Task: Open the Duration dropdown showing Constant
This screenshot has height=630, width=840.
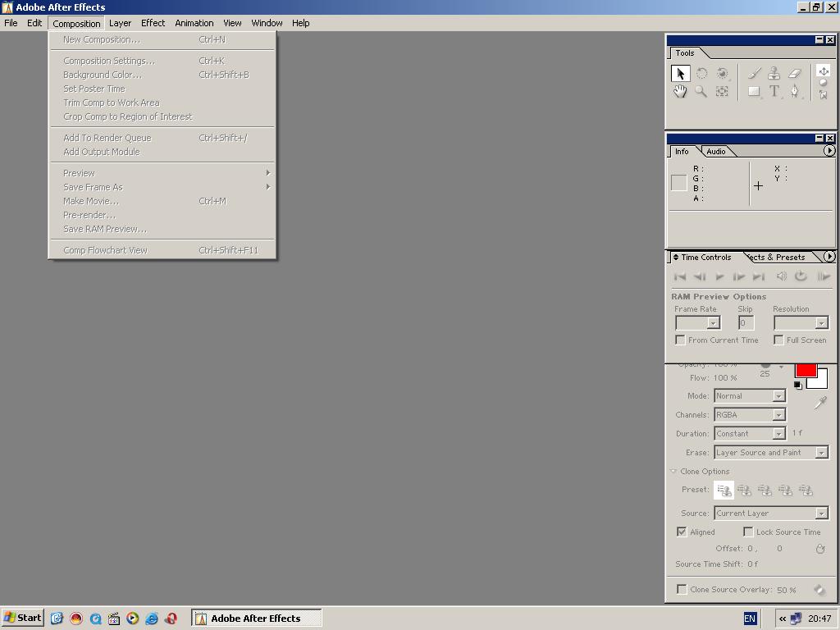Action: point(750,433)
